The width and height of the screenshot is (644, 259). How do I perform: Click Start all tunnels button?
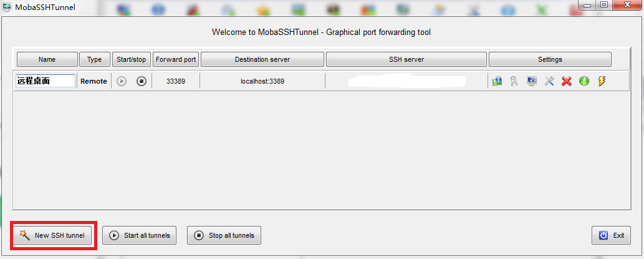(139, 235)
